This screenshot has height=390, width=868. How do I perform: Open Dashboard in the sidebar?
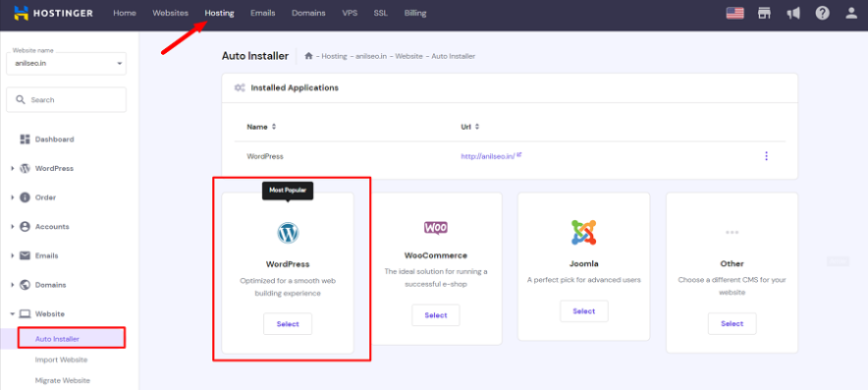pos(54,139)
